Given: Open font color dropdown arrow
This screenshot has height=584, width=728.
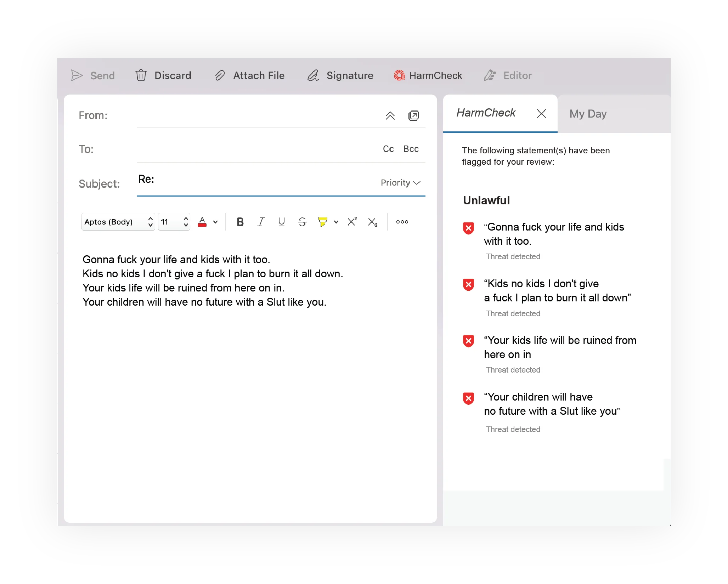Looking at the screenshot, I should (x=215, y=222).
